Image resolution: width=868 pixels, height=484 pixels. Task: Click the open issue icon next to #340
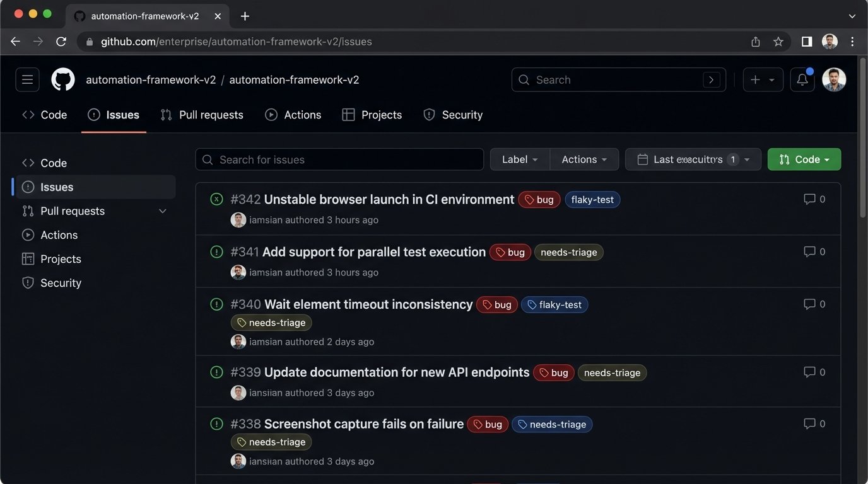(216, 304)
